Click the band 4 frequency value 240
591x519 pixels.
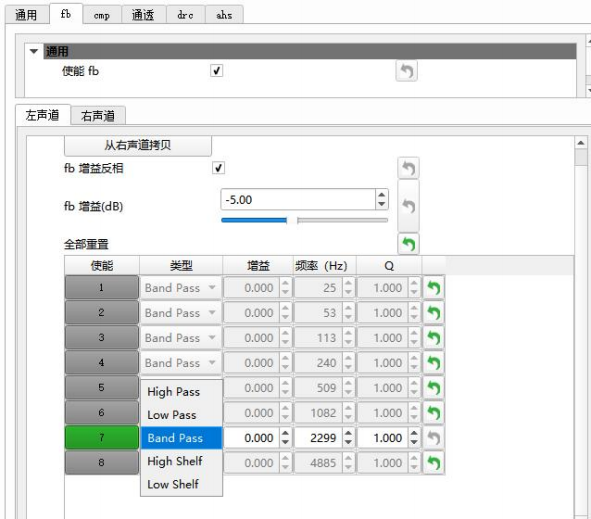(319, 363)
